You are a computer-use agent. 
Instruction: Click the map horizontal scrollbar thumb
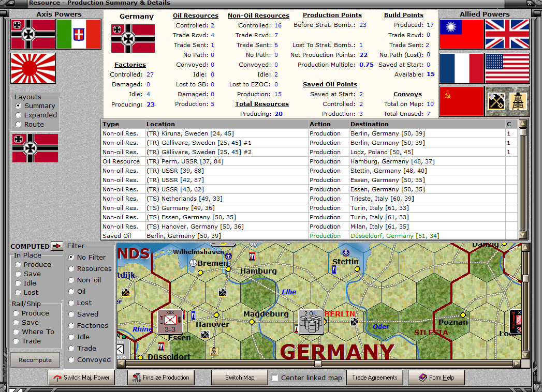coord(318,364)
